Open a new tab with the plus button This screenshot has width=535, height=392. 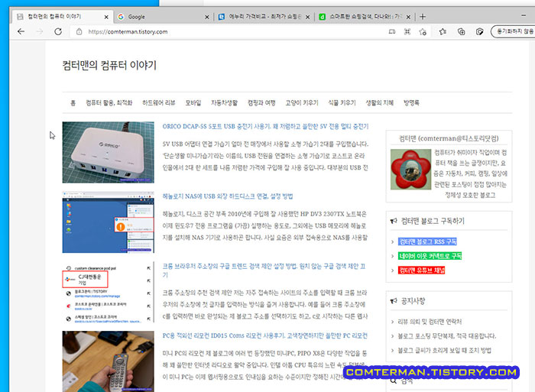pos(423,17)
